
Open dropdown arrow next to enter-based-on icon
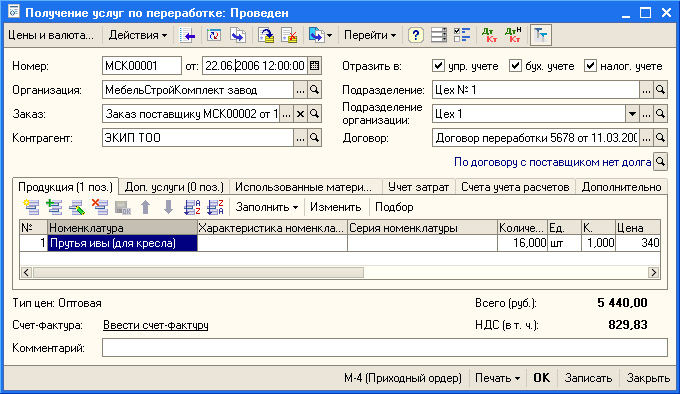coord(330,35)
